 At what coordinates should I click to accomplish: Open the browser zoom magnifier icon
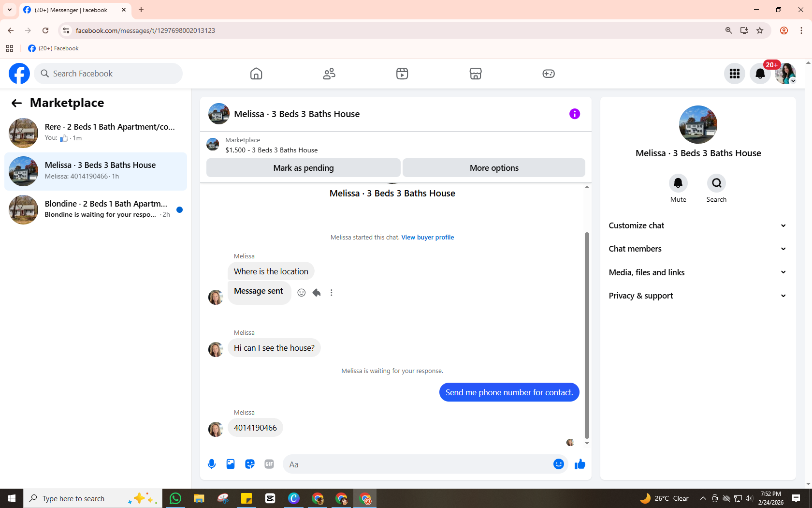tap(729, 30)
